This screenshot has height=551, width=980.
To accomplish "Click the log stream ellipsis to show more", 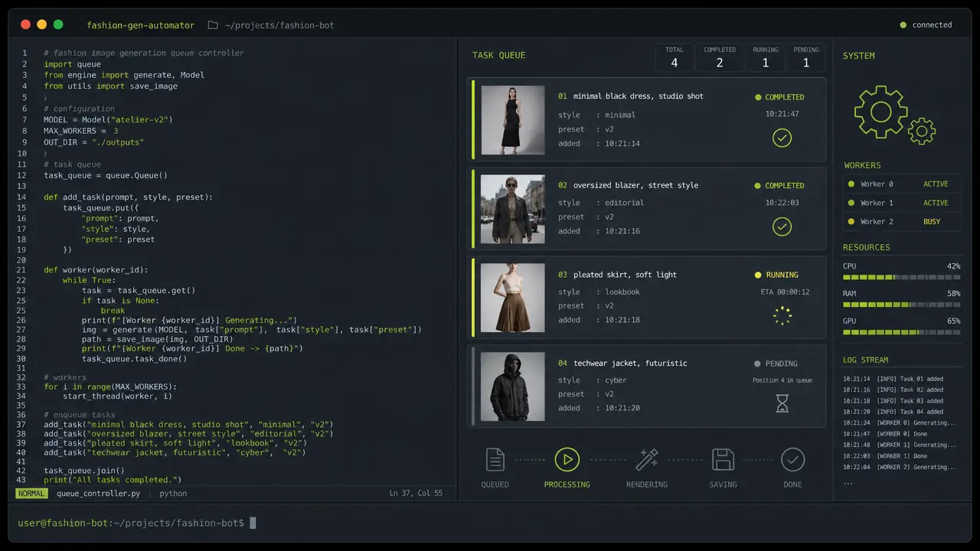I will pyautogui.click(x=848, y=484).
